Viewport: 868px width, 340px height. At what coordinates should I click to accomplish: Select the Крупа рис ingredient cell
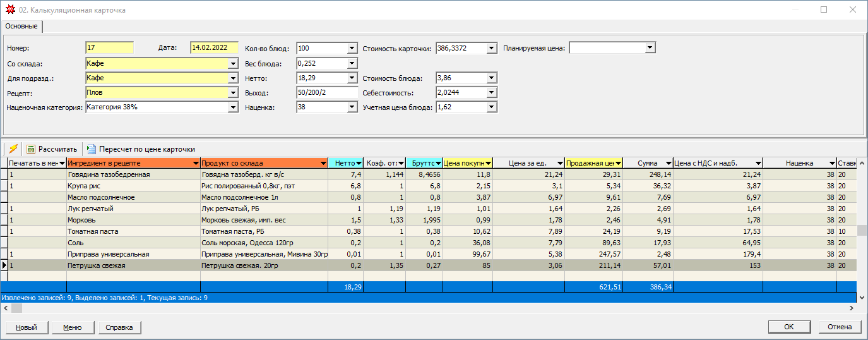click(133, 186)
